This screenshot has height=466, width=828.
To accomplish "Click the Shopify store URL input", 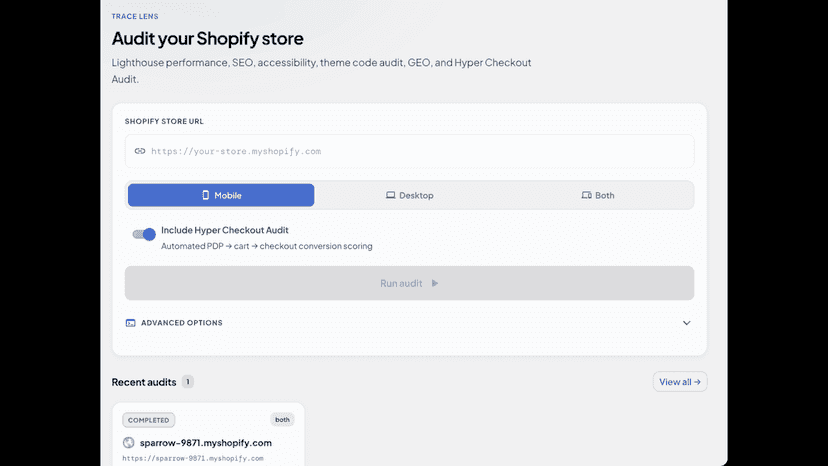I will 409,151.
